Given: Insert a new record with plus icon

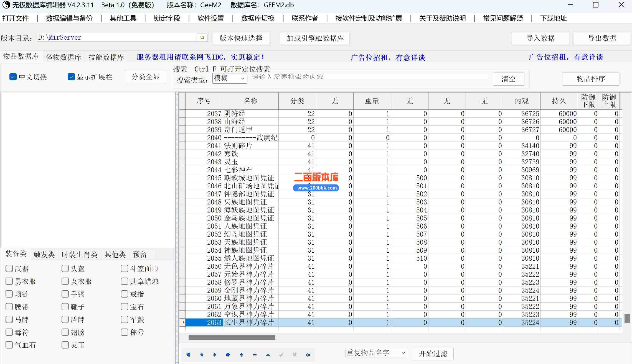Looking at the screenshot, I should pyautogui.click(x=242, y=355).
